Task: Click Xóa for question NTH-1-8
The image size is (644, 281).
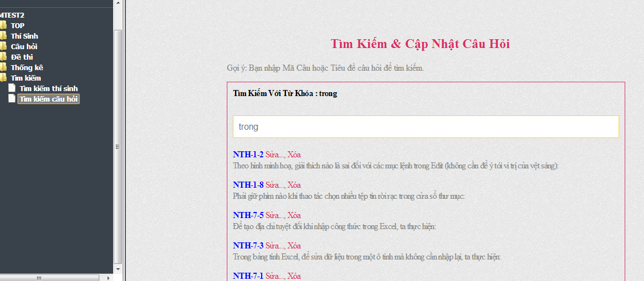Action: (x=294, y=185)
